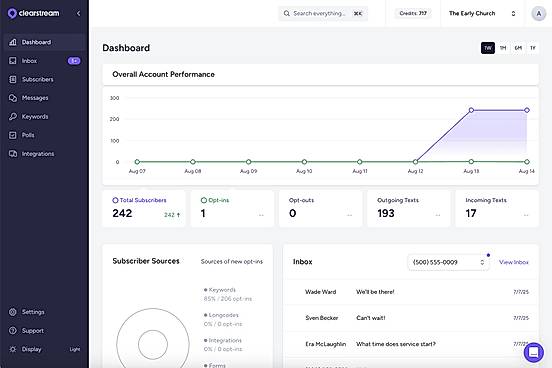Focus the Search everything field
552x368 pixels.
tap(323, 13)
